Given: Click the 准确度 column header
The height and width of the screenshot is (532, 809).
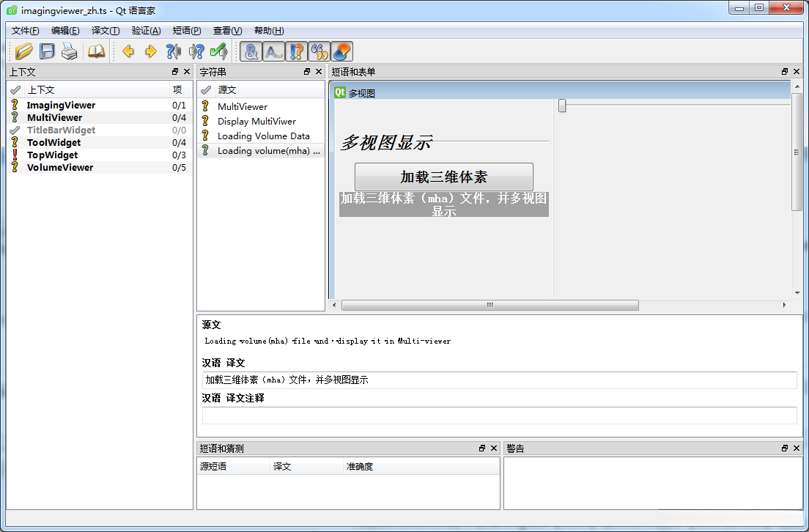Looking at the screenshot, I should (421, 467).
